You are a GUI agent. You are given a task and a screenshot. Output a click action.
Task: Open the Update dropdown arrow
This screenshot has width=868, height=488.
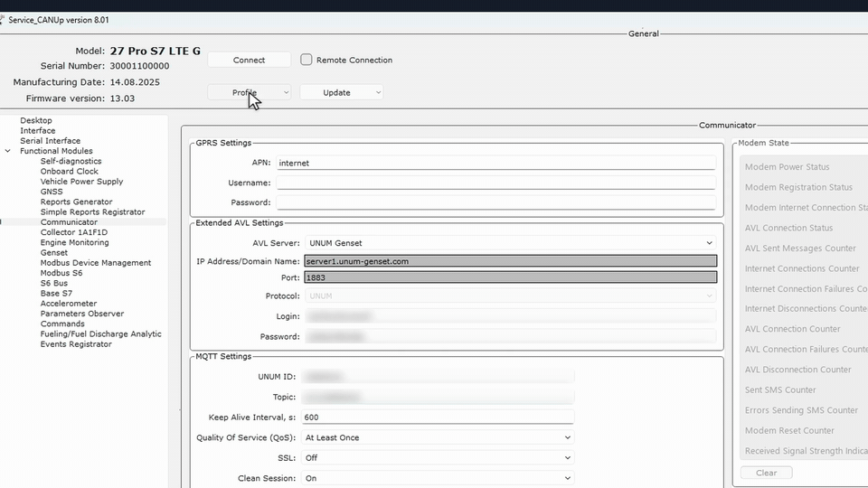pyautogui.click(x=378, y=92)
